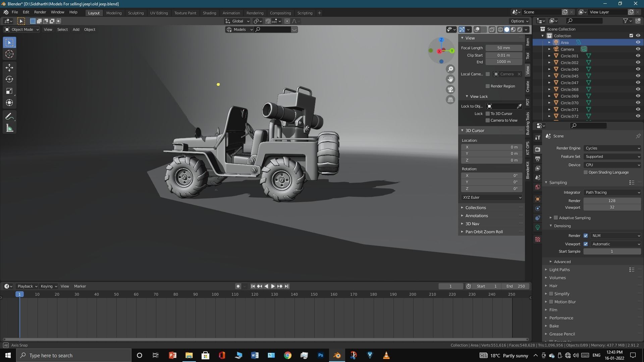The height and width of the screenshot is (362, 644).
Task: Select the Move tool
Action: pyautogui.click(x=9, y=68)
